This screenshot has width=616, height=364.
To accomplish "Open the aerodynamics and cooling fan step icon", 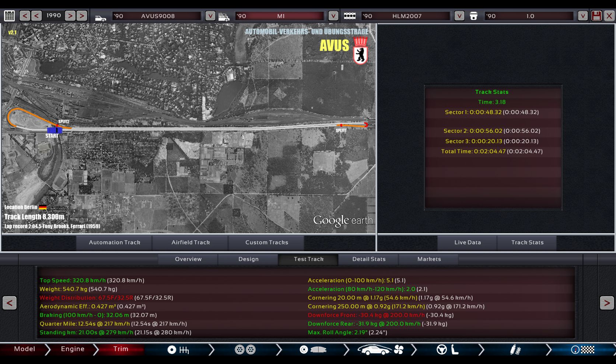I will [381, 350].
